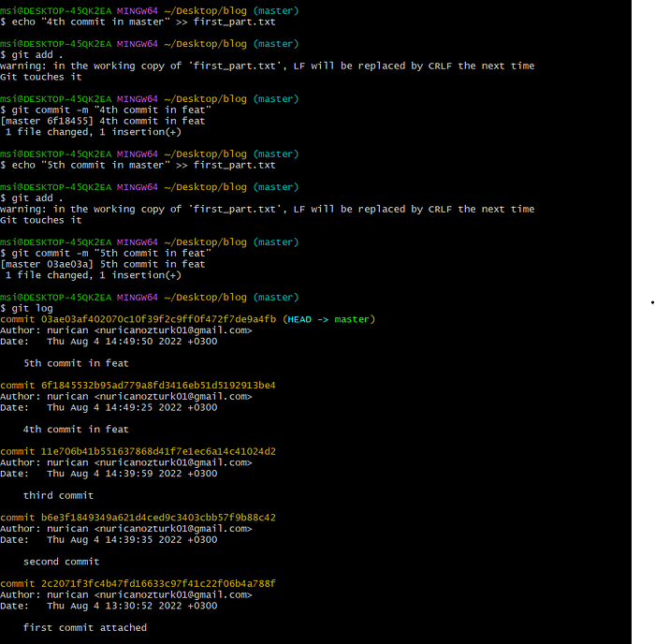Viewport: 655px width, 644px height.
Task: Click the date 'Thu Aug 4 14:39:59 2022 +0300'
Action: point(132,474)
